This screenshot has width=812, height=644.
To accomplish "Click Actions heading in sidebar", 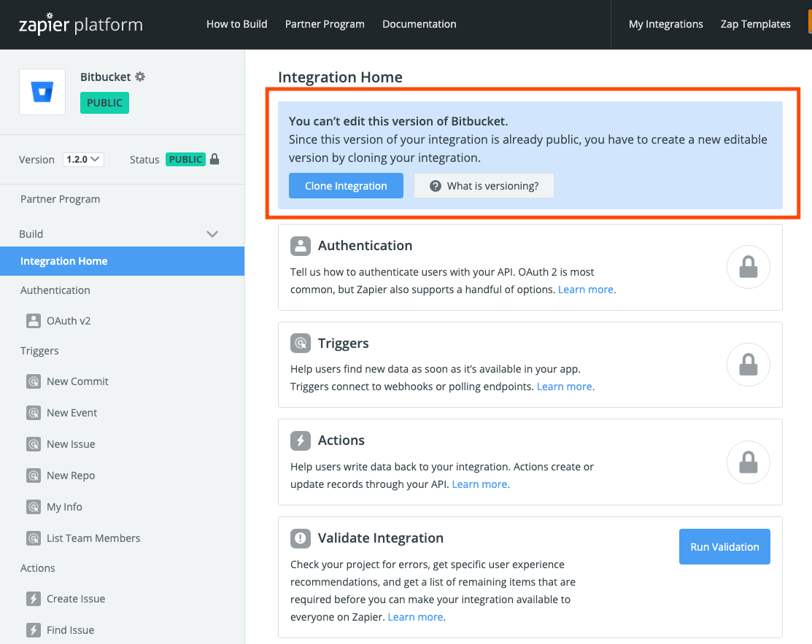I will [37, 568].
